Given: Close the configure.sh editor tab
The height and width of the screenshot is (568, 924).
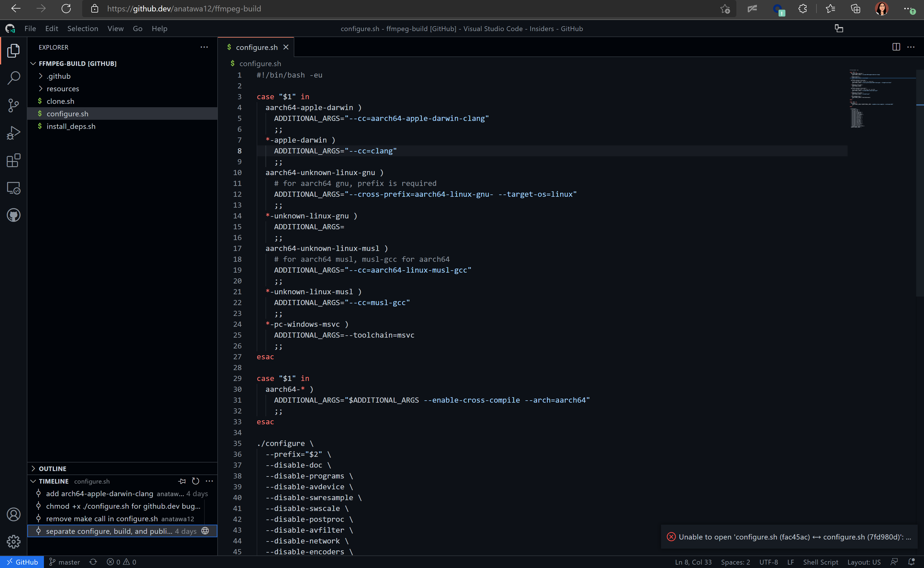Looking at the screenshot, I should point(286,47).
